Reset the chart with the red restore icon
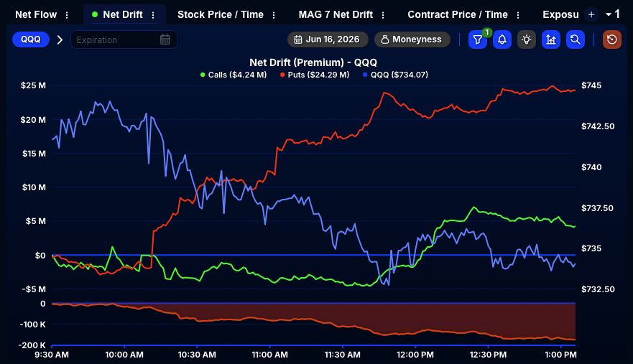The image size is (633, 364). pos(612,39)
